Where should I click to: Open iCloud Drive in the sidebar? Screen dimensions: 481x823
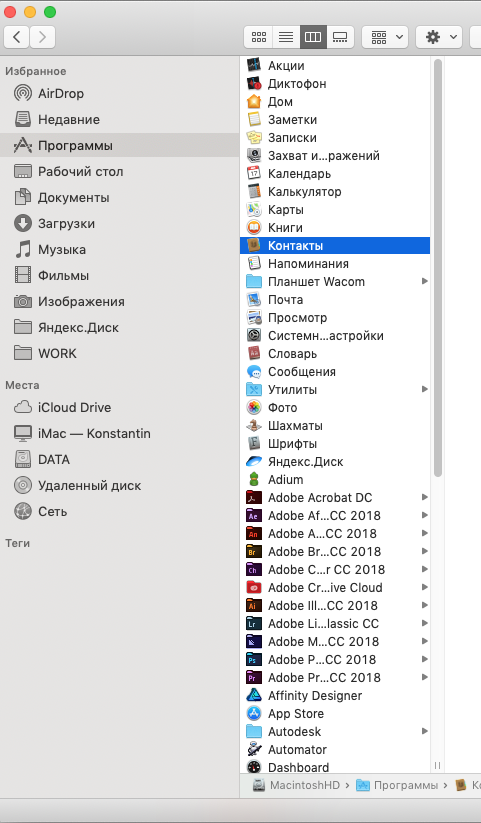click(x=120, y=407)
